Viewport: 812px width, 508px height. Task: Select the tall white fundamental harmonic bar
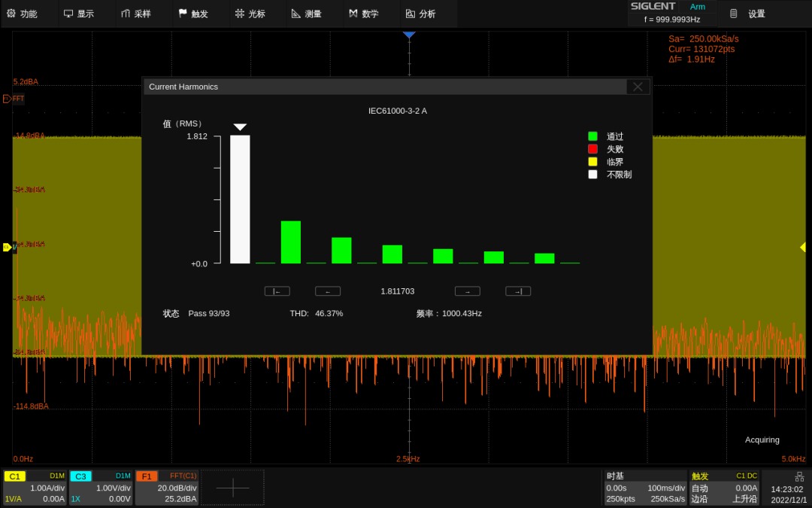point(240,199)
